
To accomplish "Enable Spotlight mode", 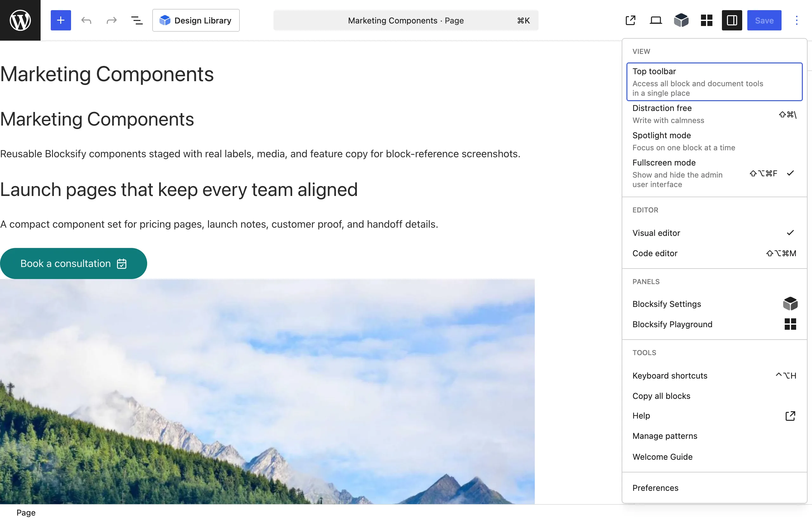I will 714,141.
